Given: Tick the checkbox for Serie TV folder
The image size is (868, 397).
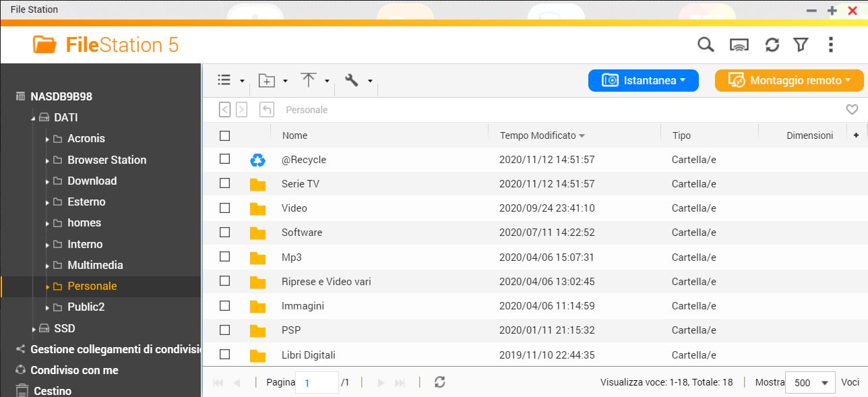Looking at the screenshot, I should point(225,183).
